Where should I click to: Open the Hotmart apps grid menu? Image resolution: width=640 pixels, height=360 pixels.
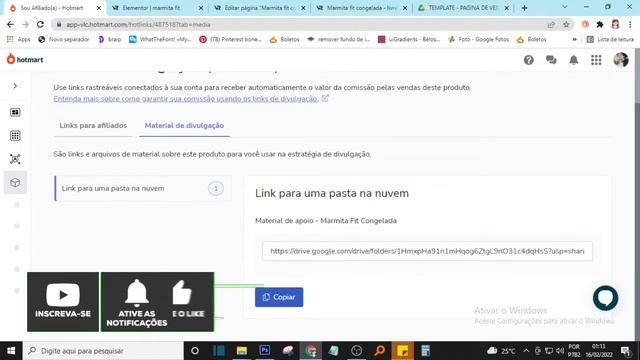click(x=596, y=60)
